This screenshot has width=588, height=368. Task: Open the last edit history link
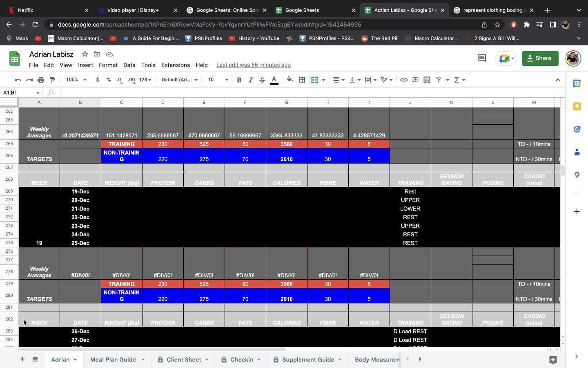[254, 65]
